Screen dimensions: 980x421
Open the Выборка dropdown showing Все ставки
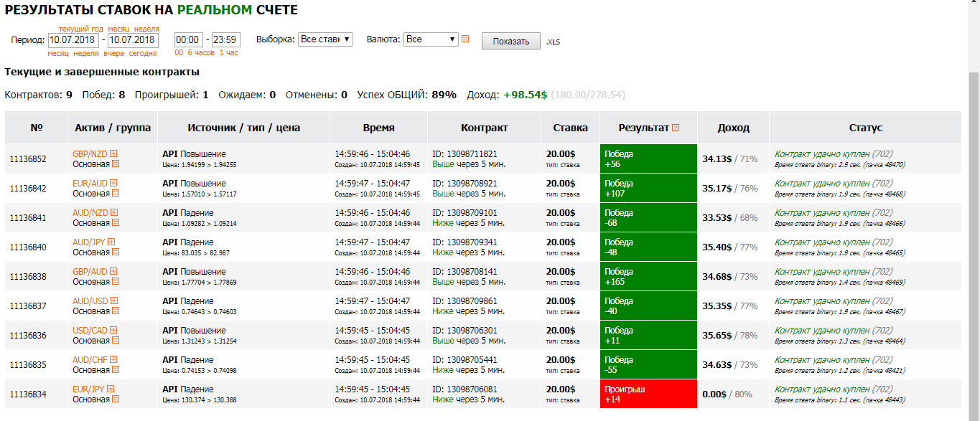(325, 39)
